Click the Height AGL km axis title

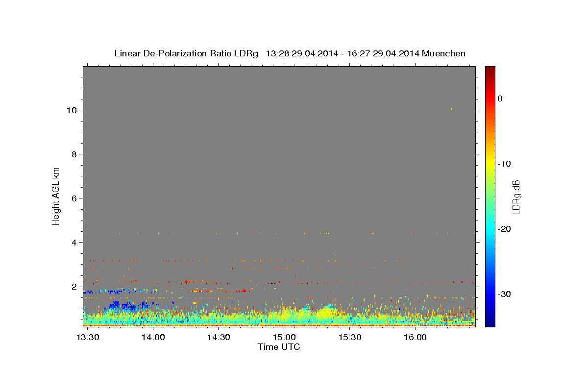(56, 196)
